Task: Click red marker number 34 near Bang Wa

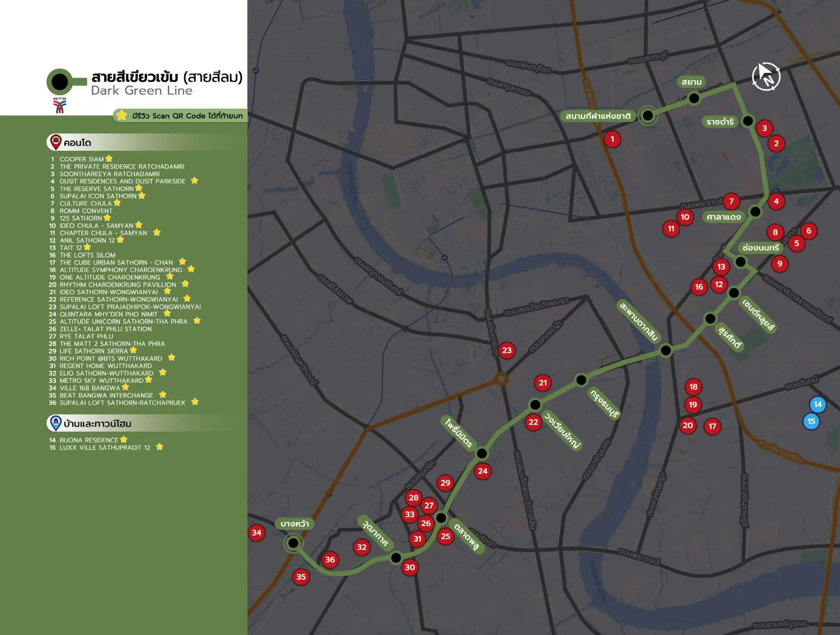Action: 256,533
